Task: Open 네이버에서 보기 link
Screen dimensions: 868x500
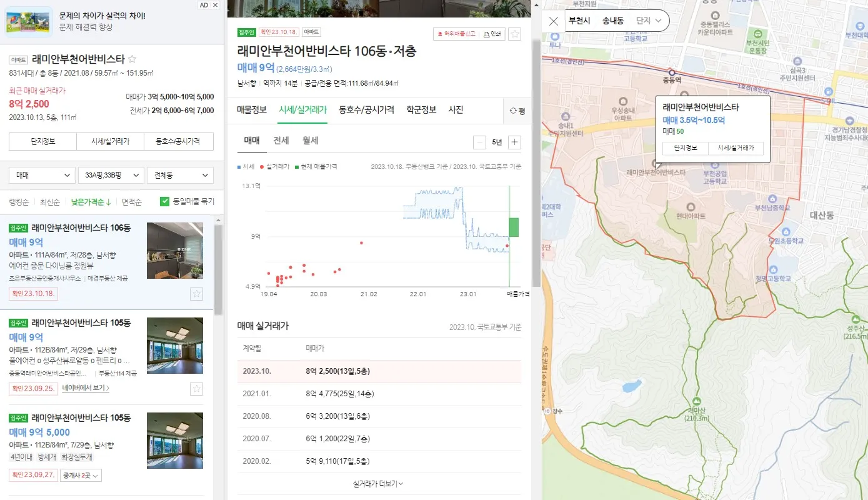Action: pos(87,388)
